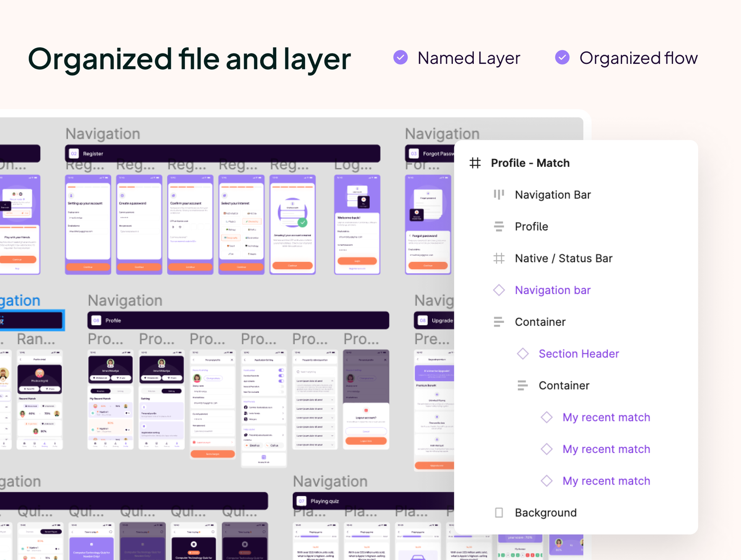Screen dimensions: 741x560
Task: Click the rectangle icon beside Background layer
Action: pyautogui.click(x=499, y=513)
